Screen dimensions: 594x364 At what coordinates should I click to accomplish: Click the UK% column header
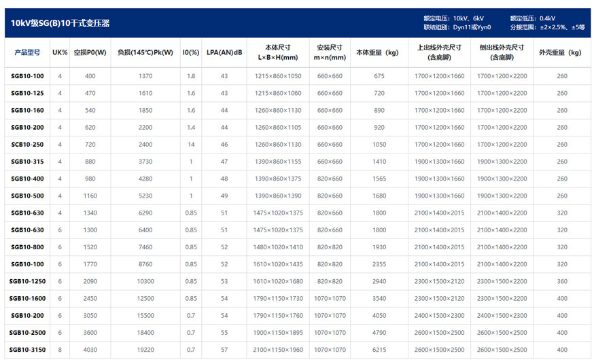[60, 52]
